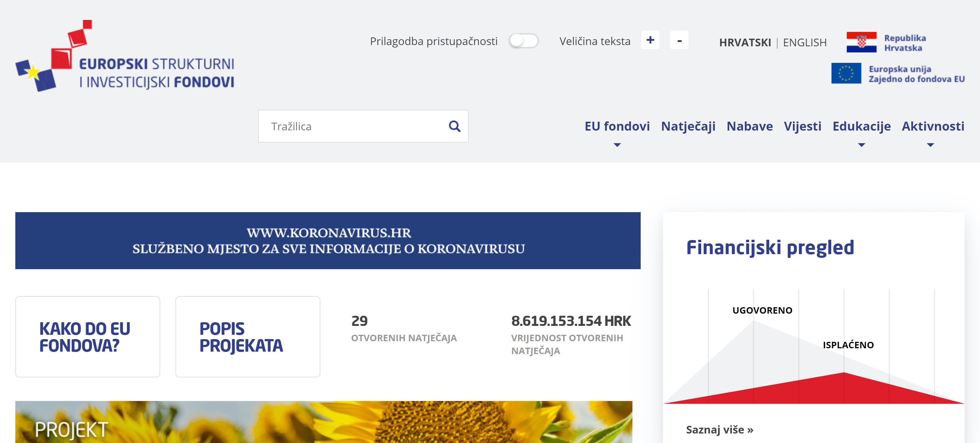Toggle the Prilagodba pristupačnosti switch

[x=523, y=41]
